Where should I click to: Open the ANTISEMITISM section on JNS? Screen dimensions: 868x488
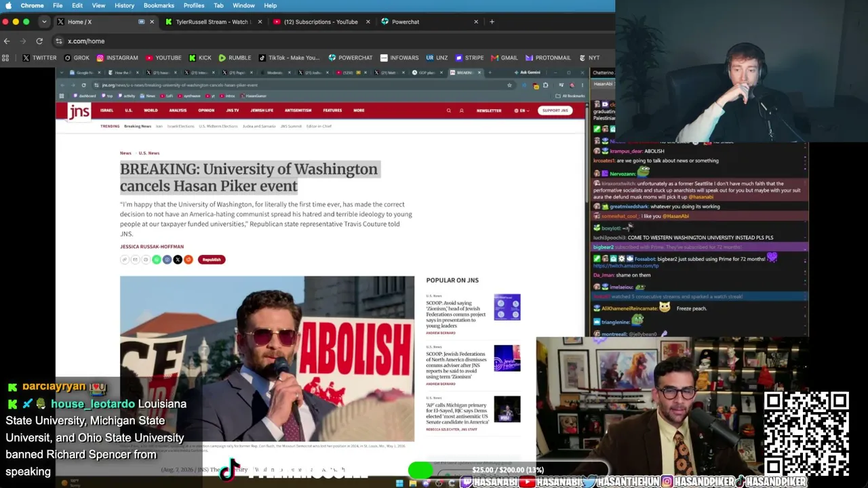pos(298,110)
